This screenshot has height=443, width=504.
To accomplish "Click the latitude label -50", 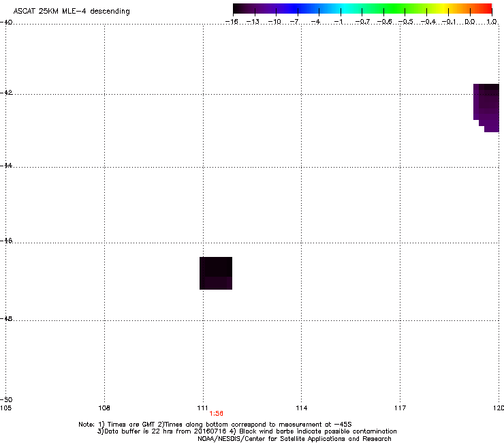I will click(x=6, y=399).
